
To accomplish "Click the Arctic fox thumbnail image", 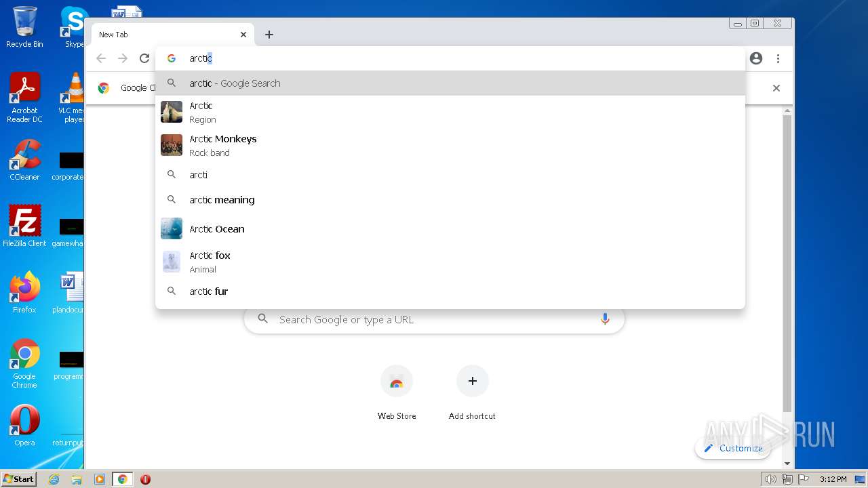I will tap(172, 262).
